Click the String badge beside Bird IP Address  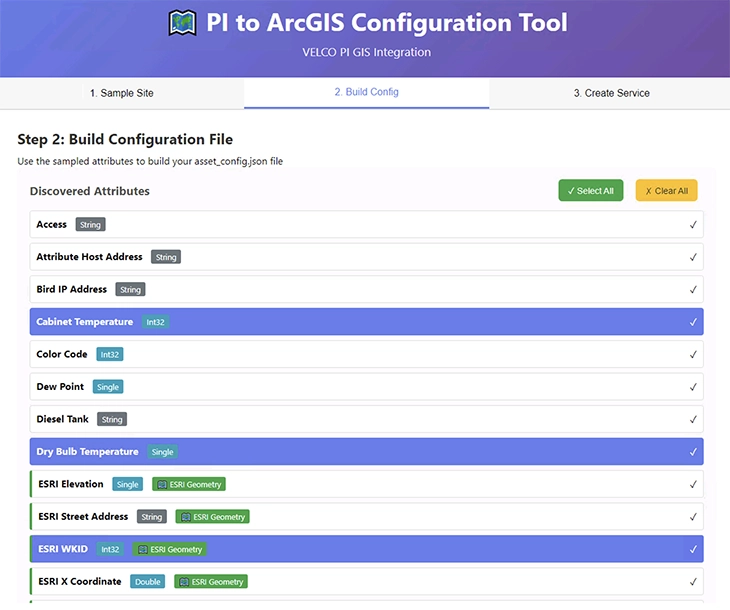pos(130,290)
